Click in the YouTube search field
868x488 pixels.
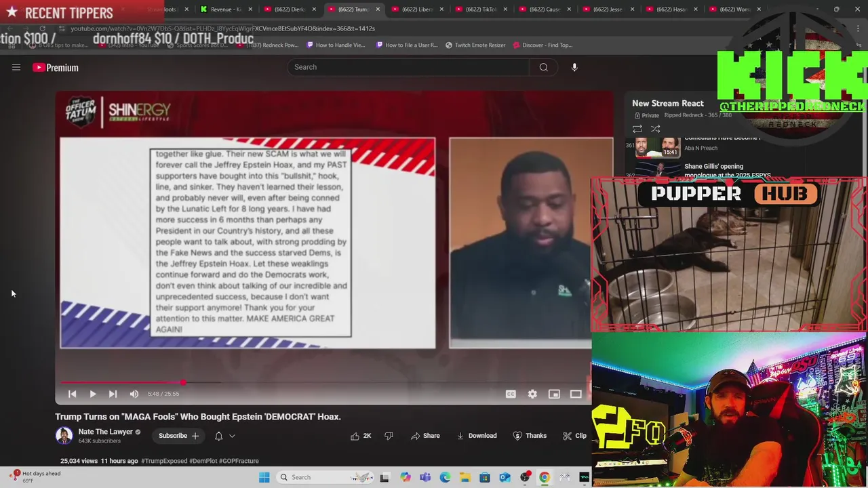[408, 67]
